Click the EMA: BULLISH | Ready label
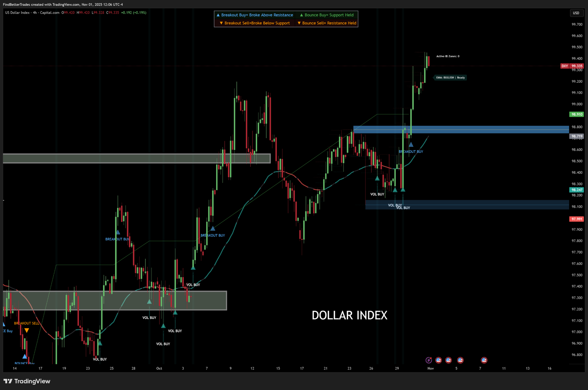This screenshot has height=390, width=588. tap(450, 78)
